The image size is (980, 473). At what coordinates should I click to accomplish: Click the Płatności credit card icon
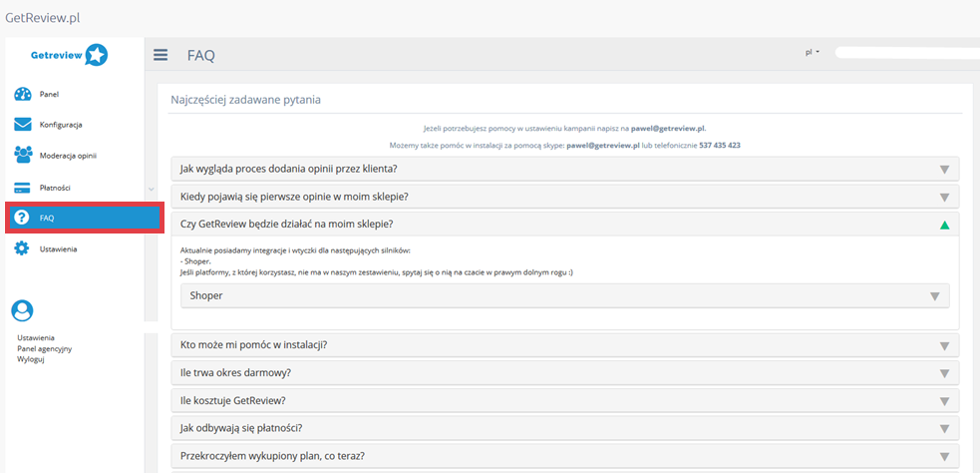23,188
